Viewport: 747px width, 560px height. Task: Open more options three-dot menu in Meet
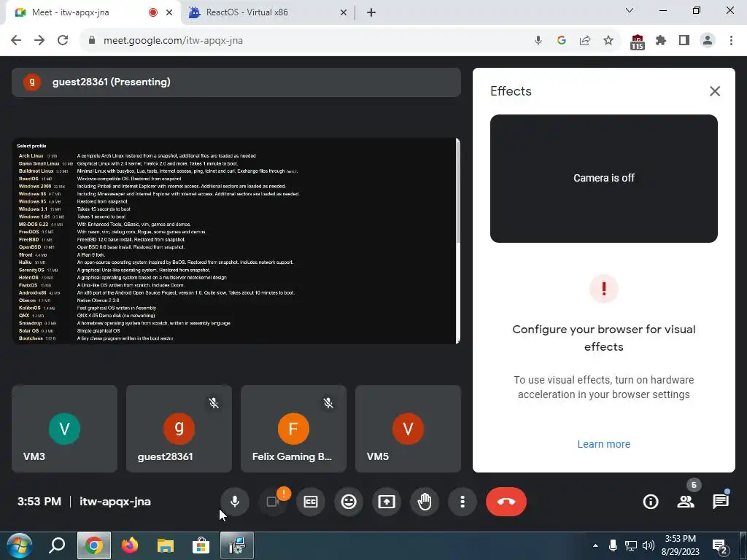[x=462, y=502]
